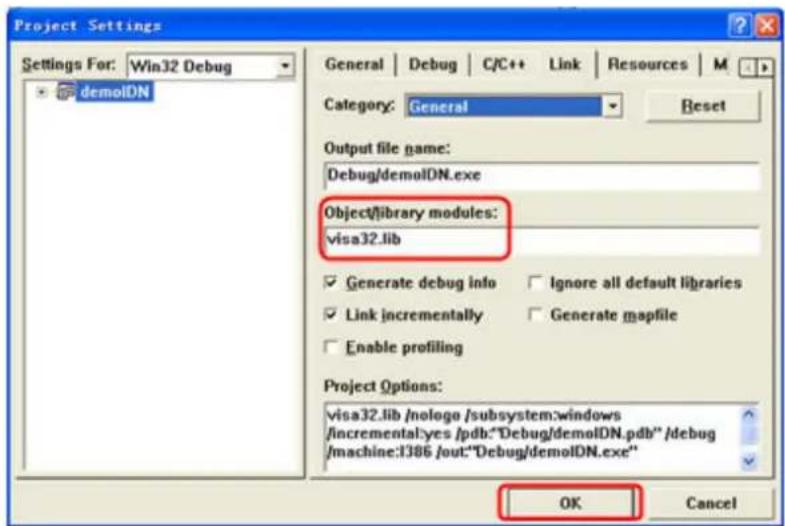The height and width of the screenshot is (526, 785).
Task: Click the Reset button
Action: click(703, 106)
